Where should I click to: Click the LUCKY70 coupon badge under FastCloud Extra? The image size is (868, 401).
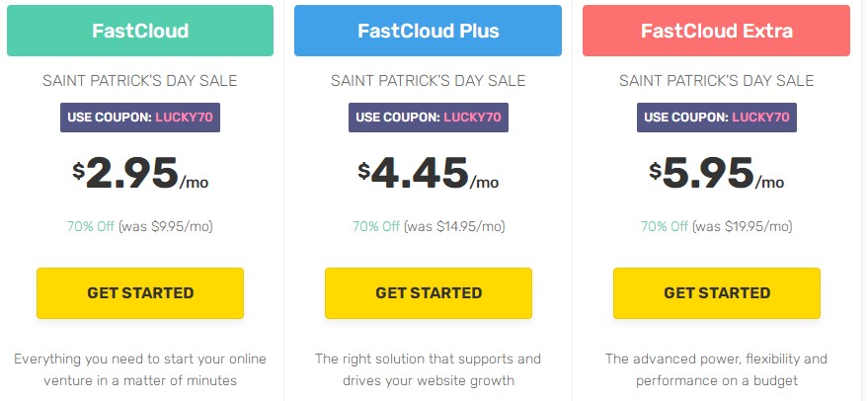(716, 118)
